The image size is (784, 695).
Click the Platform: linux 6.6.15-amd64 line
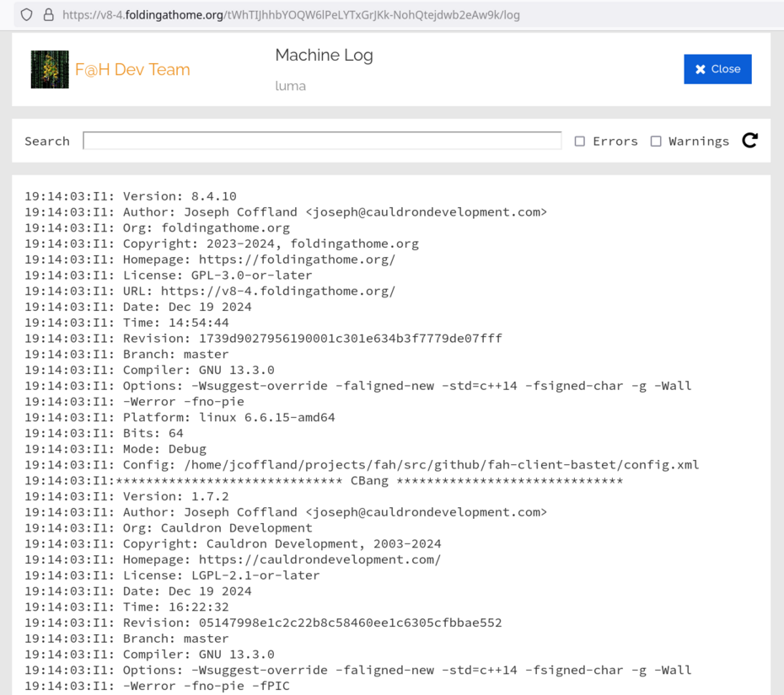[180, 418]
